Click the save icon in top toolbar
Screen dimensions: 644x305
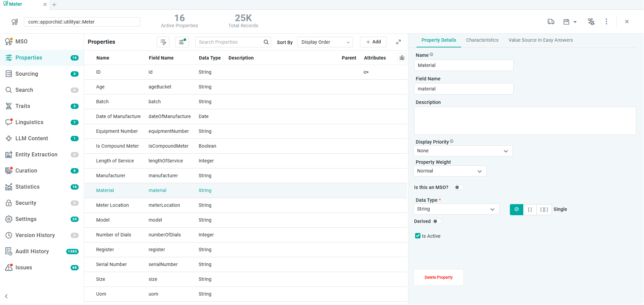click(x=566, y=22)
